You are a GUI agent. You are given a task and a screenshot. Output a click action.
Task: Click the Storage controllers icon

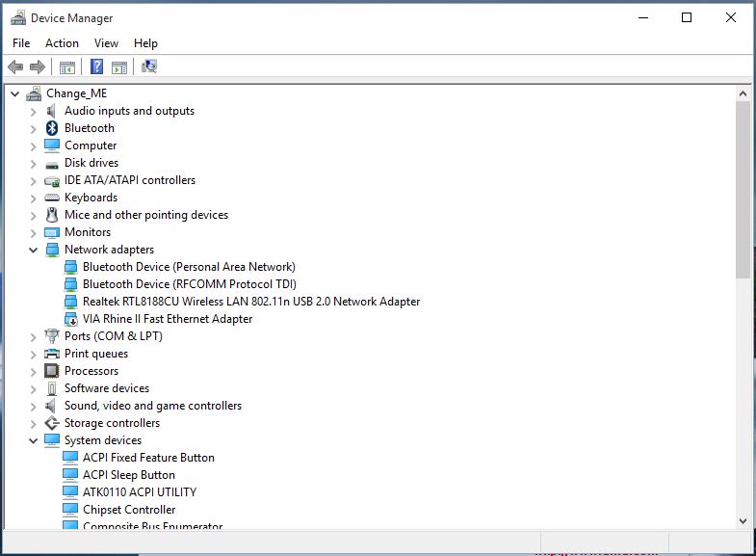[52, 423]
